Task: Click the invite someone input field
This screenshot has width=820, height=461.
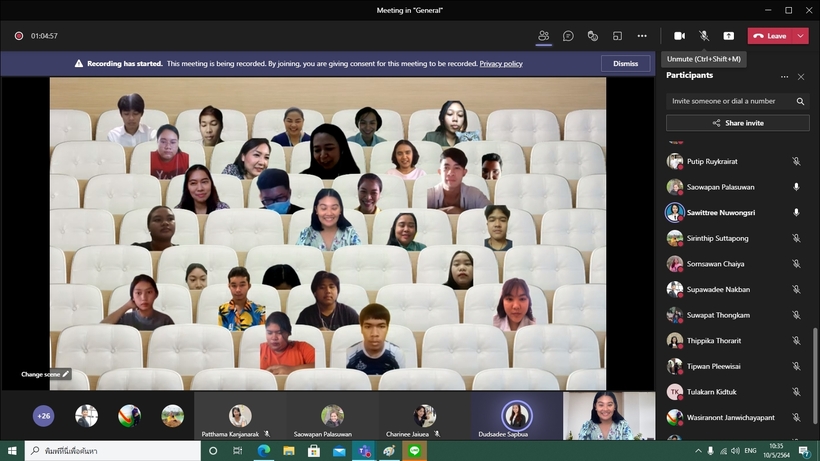Action: 730,101
